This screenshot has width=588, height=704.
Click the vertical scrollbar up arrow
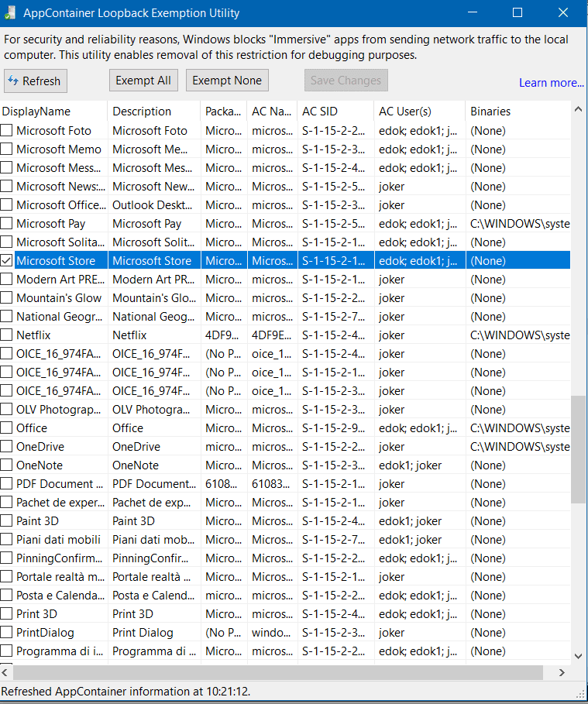(579, 109)
